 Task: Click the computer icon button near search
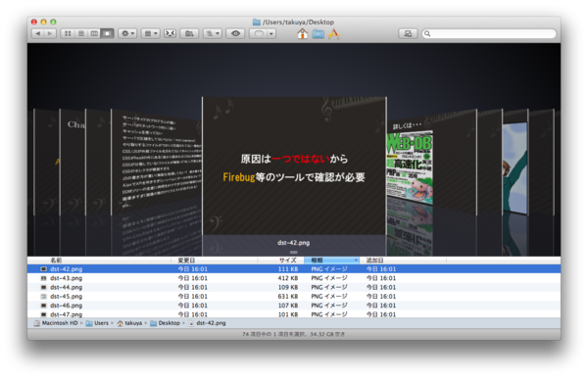click(x=408, y=33)
